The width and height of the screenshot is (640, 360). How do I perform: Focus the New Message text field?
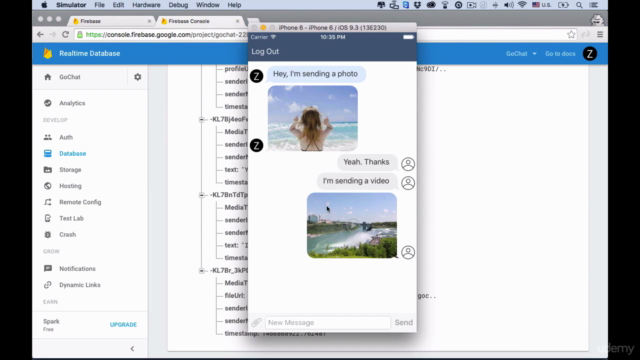[328, 322]
